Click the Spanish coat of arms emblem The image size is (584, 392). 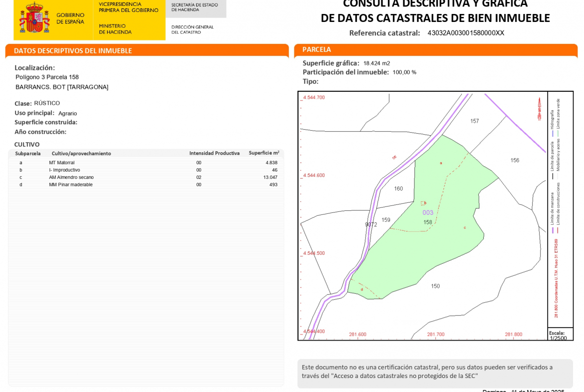point(34,18)
